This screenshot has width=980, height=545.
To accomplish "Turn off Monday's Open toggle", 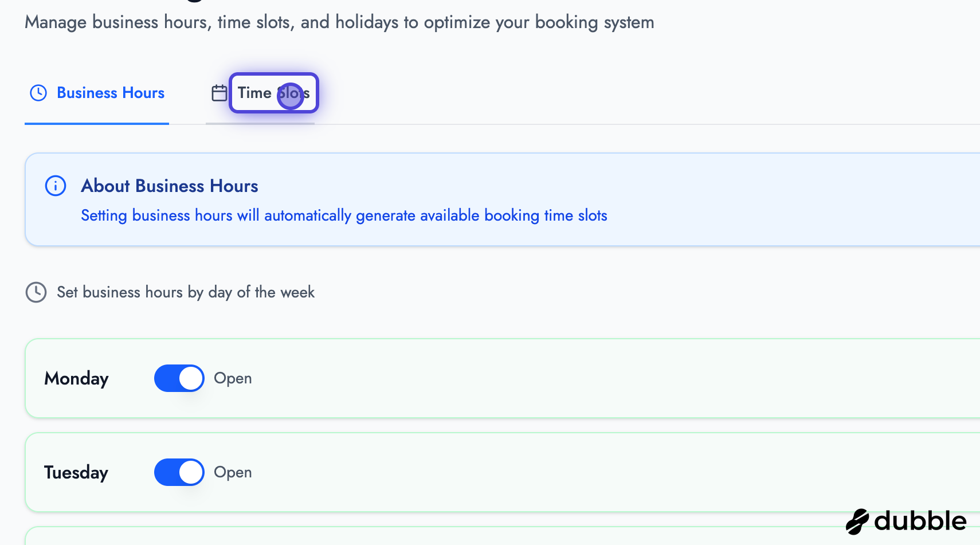I will (x=179, y=378).
